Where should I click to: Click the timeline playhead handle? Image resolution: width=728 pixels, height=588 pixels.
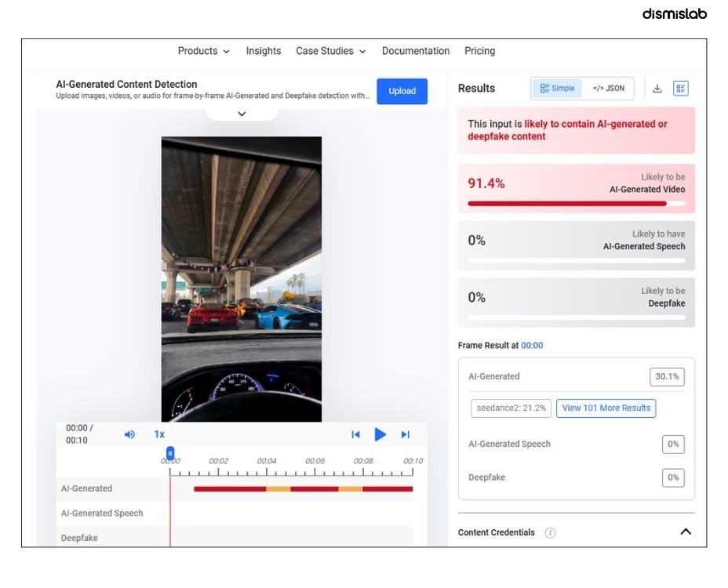pos(170,453)
